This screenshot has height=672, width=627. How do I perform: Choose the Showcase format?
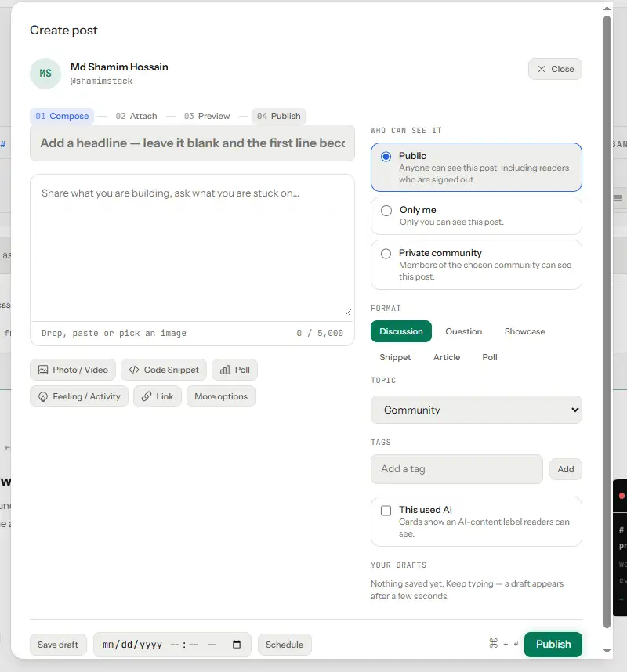524,331
